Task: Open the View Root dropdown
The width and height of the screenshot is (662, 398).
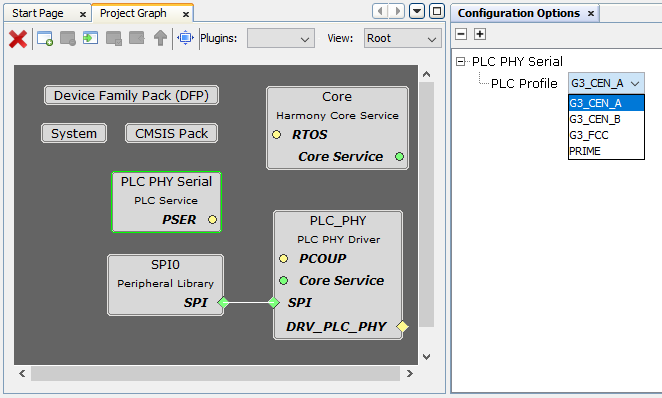Action: pyautogui.click(x=402, y=38)
